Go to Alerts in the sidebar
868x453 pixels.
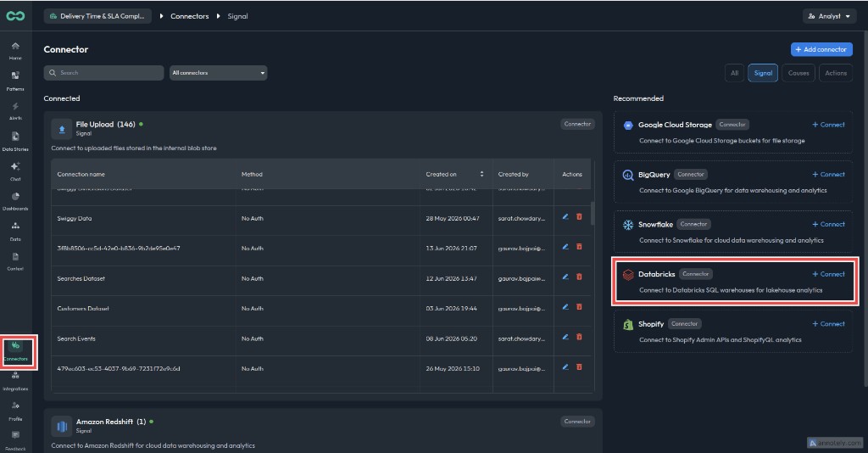tap(15, 111)
